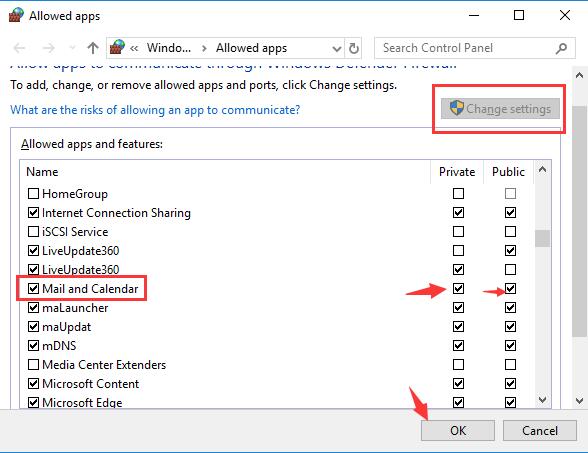
Task: Click the apps list scrollbar thumb
Action: pos(542,238)
